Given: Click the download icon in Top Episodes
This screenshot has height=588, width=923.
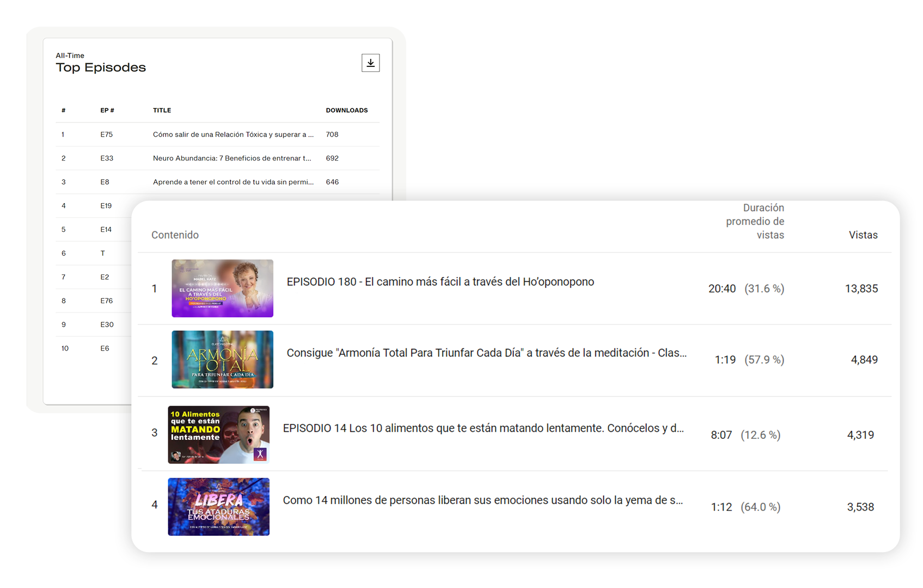Looking at the screenshot, I should click(370, 63).
